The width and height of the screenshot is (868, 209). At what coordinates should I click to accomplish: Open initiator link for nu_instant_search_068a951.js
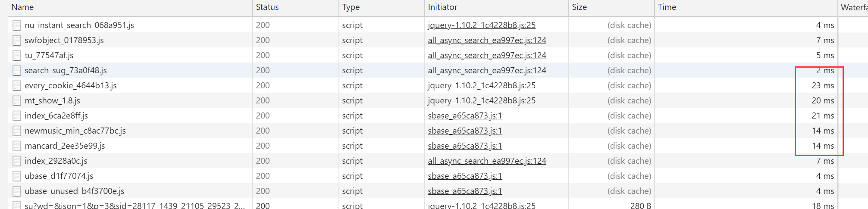[x=481, y=25]
